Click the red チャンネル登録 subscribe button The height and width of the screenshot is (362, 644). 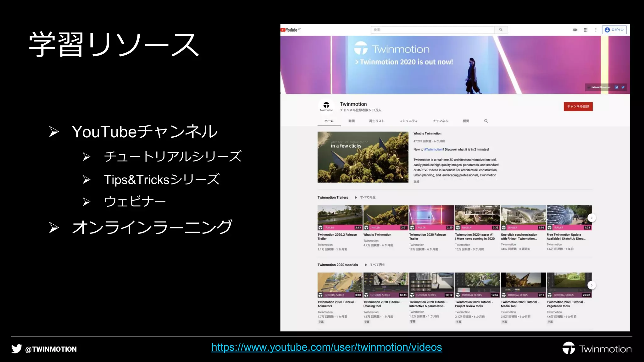pyautogui.click(x=578, y=107)
